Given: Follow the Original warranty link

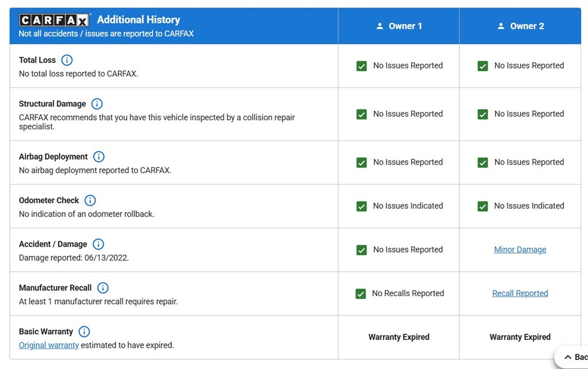Looking at the screenshot, I should click(x=49, y=345).
